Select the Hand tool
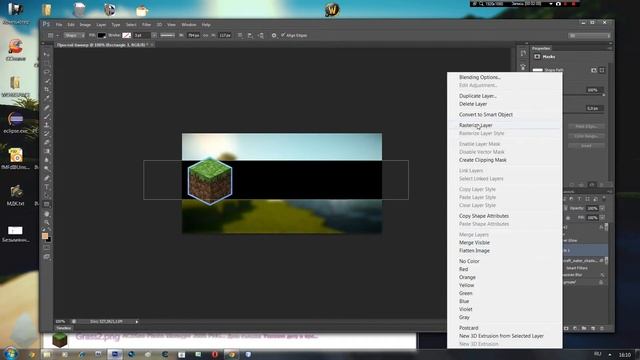The height and width of the screenshot is (360, 640). (47, 214)
